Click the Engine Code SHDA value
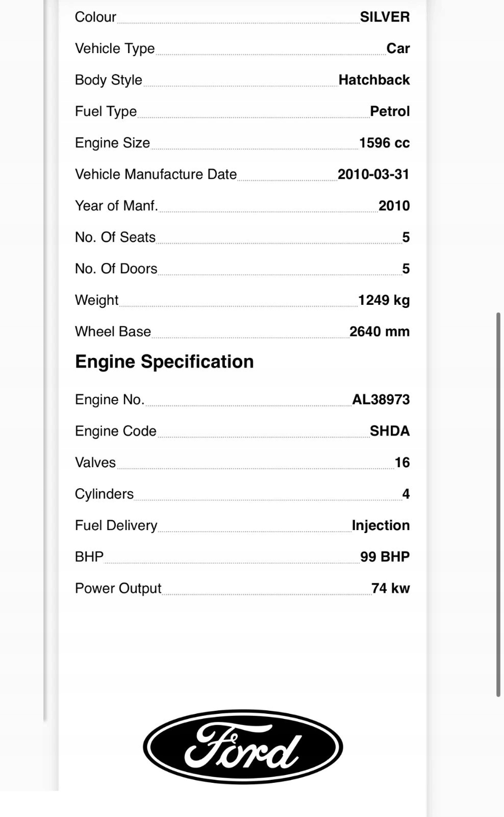This screenshot has width=504, height=817. (390, 431)
